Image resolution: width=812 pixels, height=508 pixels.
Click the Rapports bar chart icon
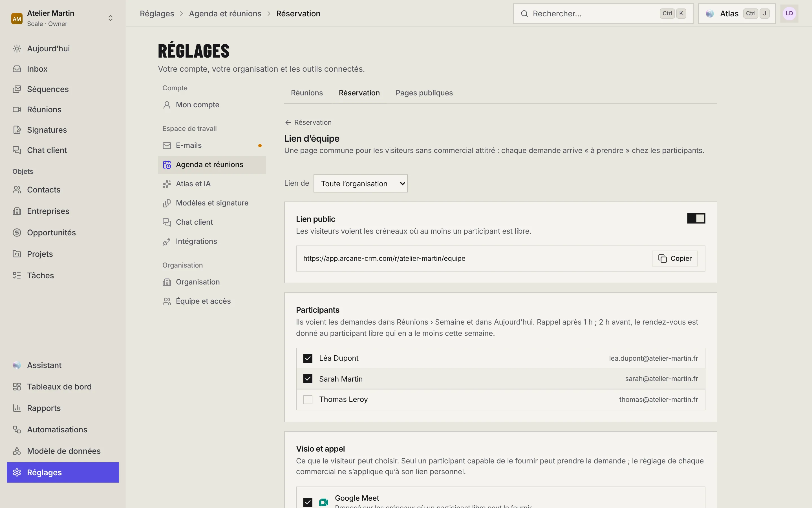pos(17,408)
